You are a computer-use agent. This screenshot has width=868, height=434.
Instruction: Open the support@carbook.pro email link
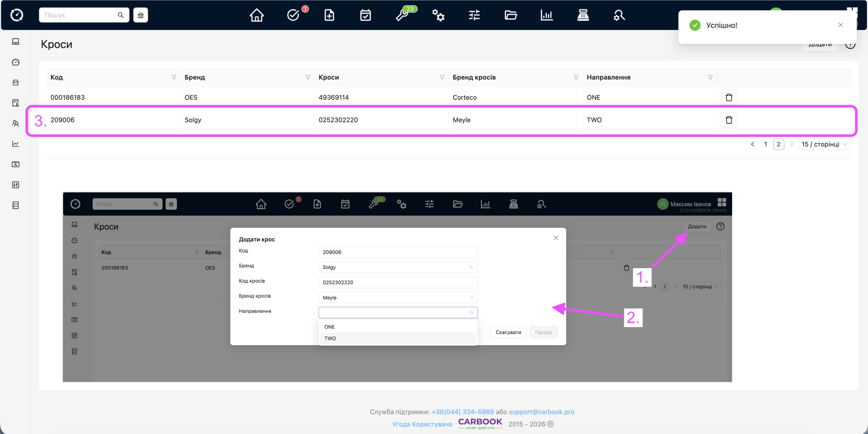click(541, 412)
